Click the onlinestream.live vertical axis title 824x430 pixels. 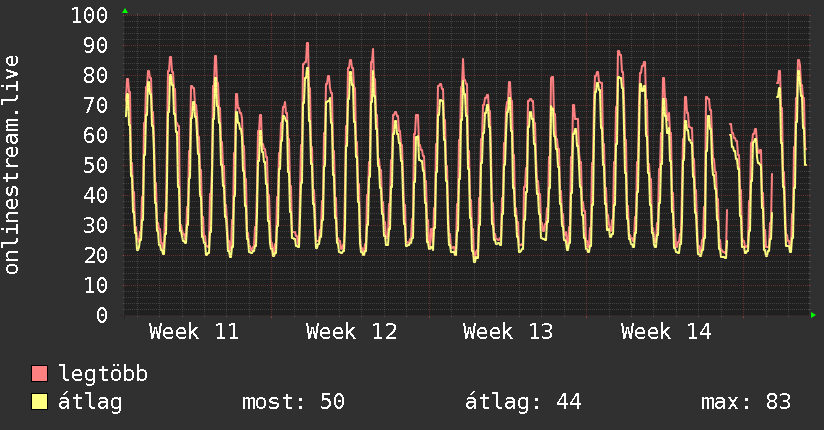(11, 165)
